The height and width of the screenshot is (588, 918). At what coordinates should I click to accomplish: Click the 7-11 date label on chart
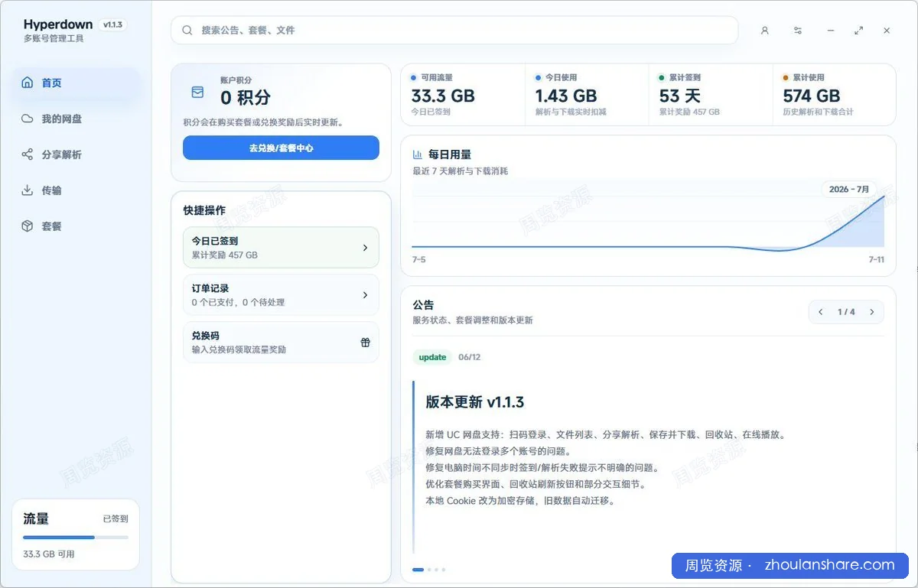point(876,260)
